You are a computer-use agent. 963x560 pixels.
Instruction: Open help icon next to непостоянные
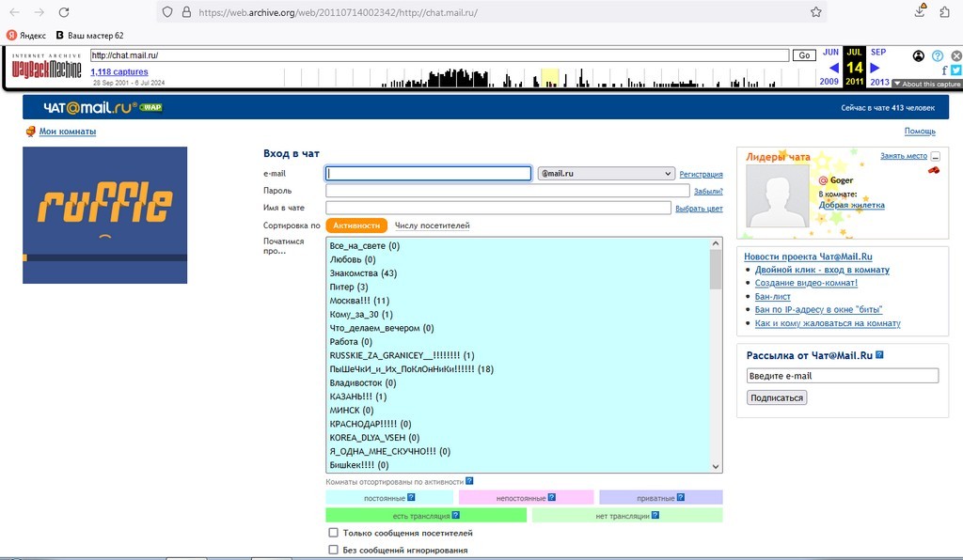551,497
